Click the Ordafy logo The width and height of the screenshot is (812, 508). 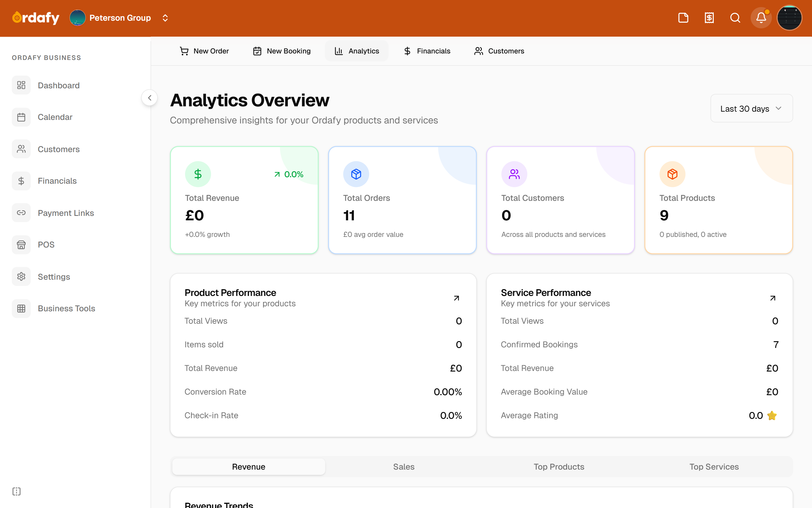(36, 18)
